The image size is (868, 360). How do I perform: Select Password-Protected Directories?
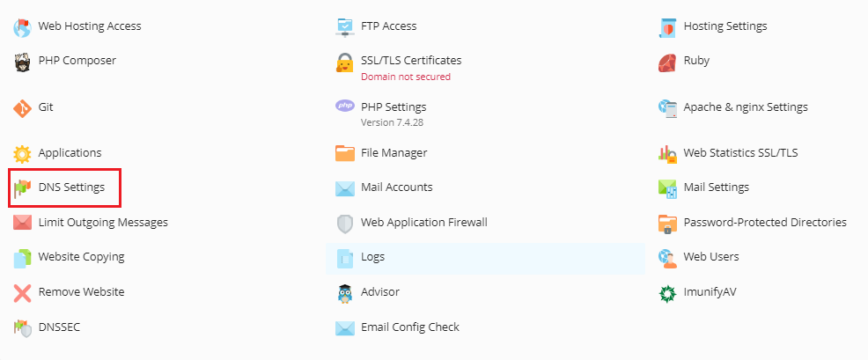click(x=765, y=222)
